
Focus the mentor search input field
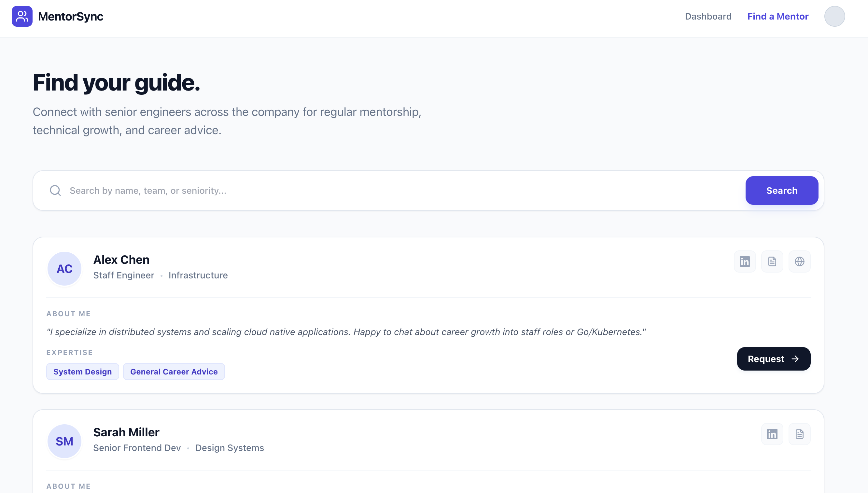point(403,190)
